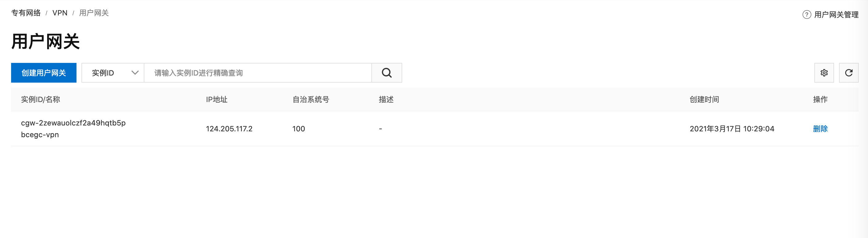Click the 创建时间 column header
Viewport: 868px width, 238px height.
coord(704,99)
